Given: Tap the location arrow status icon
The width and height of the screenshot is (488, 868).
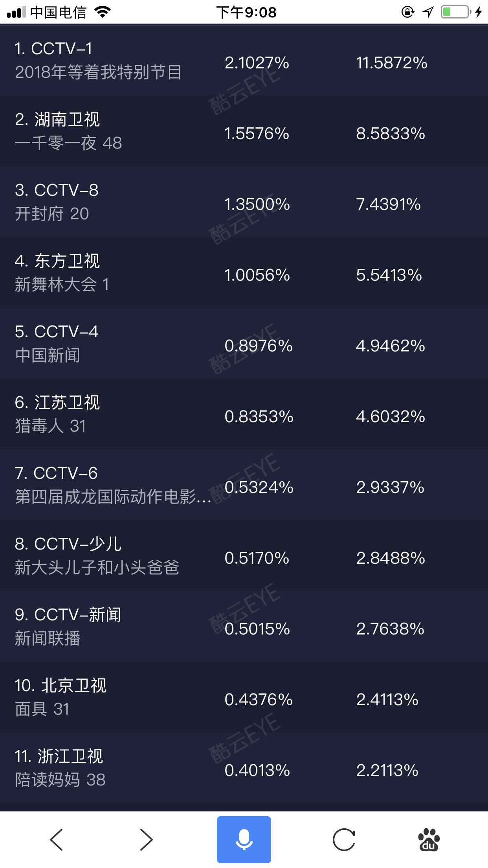Looking at the screenshot, I should [x=428, y=12].
